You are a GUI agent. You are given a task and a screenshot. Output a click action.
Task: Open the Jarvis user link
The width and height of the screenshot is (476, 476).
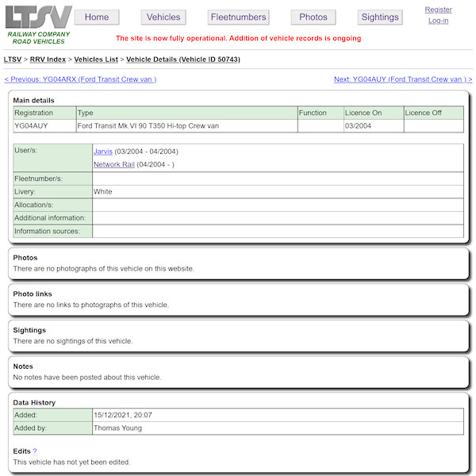[103, 152]
